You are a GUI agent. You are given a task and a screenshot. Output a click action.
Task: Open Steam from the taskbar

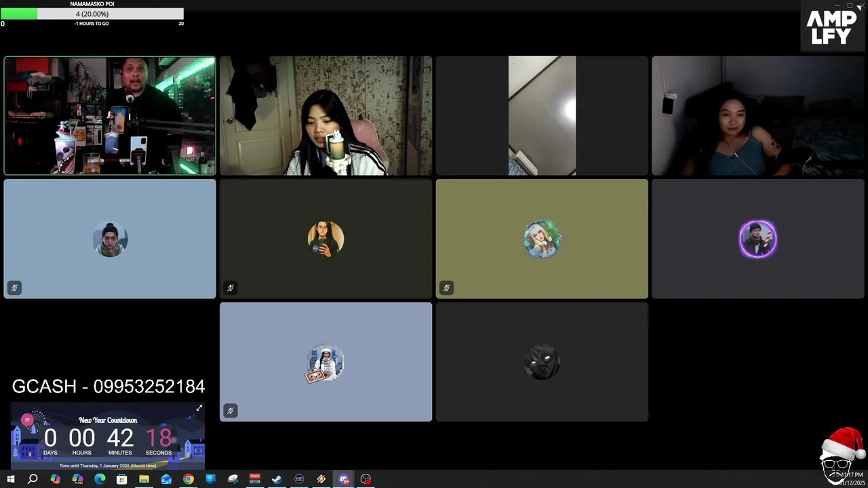point(277,479)
